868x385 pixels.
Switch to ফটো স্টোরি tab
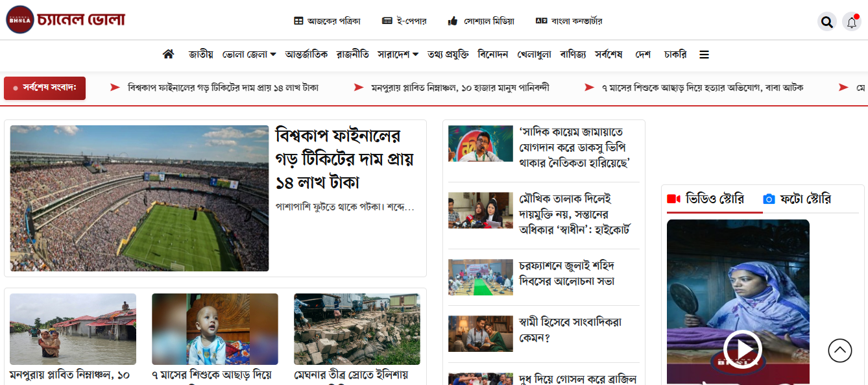[797, 199]
